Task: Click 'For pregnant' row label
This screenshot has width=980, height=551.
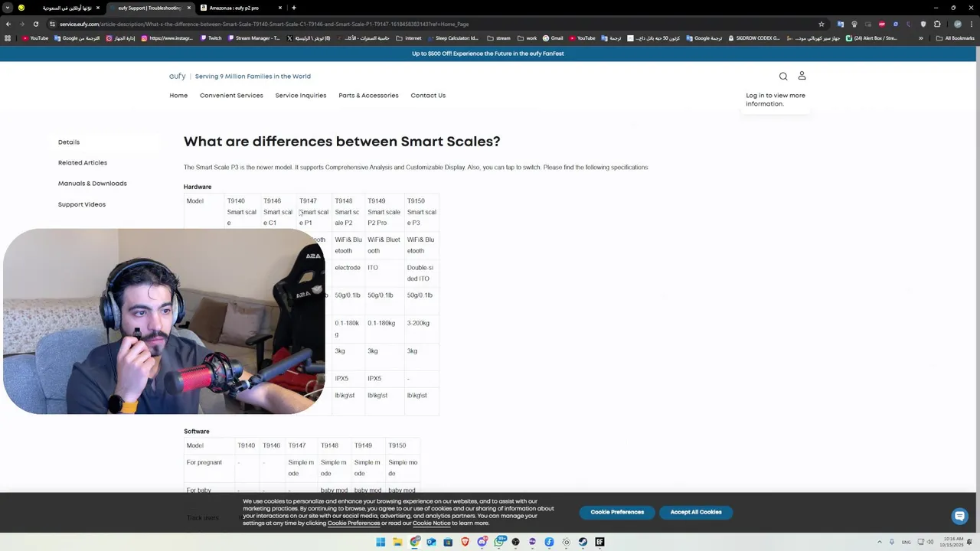Action: [204, 462]
